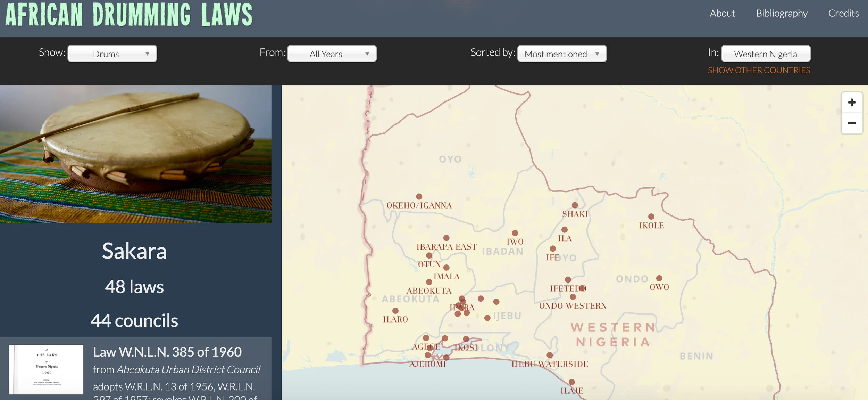Click the Iwo council marker
Viewport: 868px width, 400px height.
pos(515,233)
